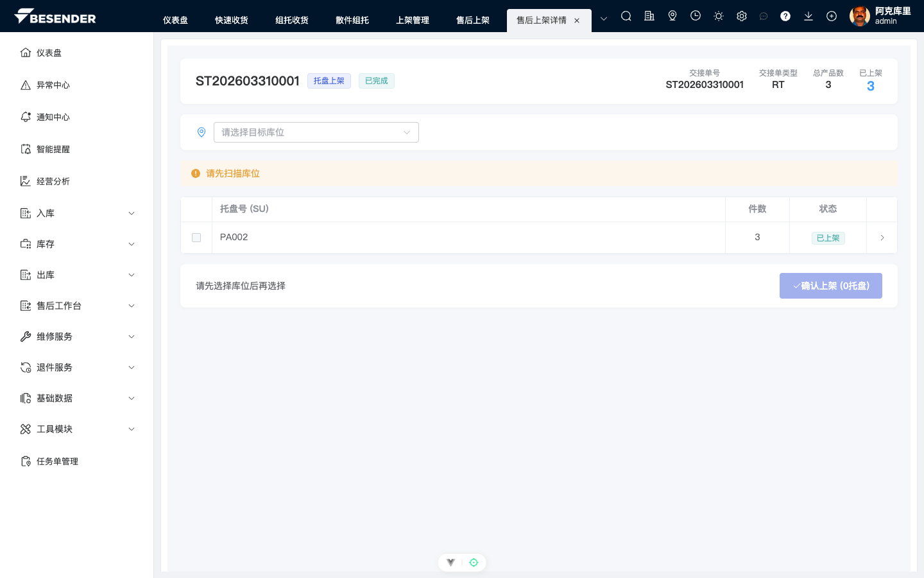Open the search icon in top bar
This screenshot has height=578, width=924.
pos(626,16)
